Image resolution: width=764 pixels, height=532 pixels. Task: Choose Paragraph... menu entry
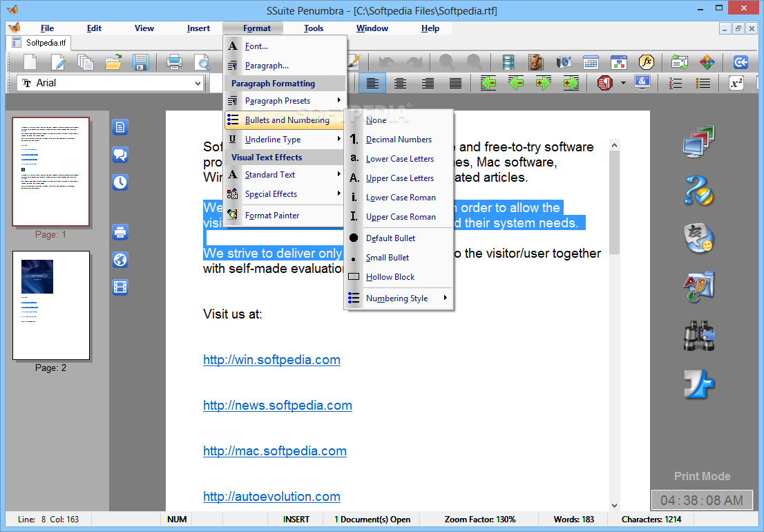[x=285, y=65]
